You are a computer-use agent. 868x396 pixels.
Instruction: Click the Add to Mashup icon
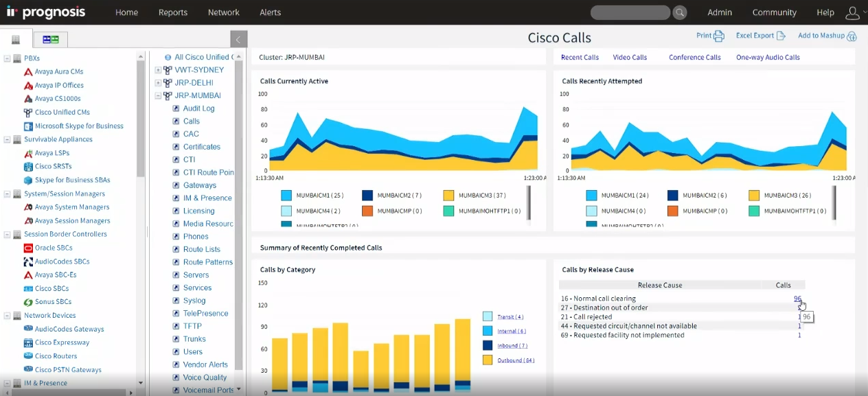(x=852, y=36)
